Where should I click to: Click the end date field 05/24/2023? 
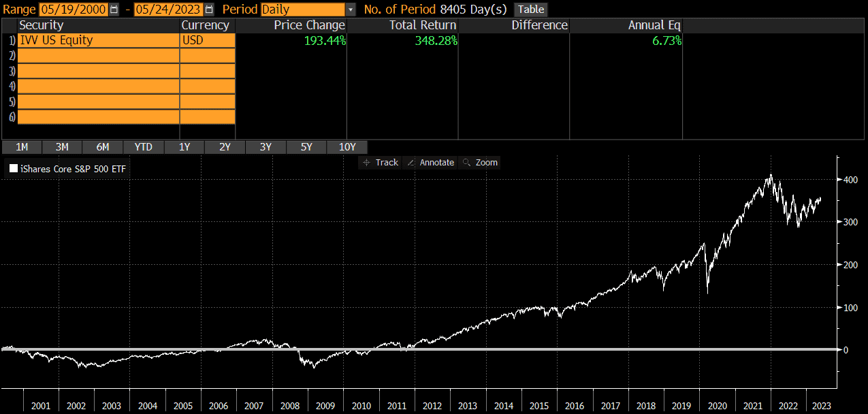click(x=168, y=10)
